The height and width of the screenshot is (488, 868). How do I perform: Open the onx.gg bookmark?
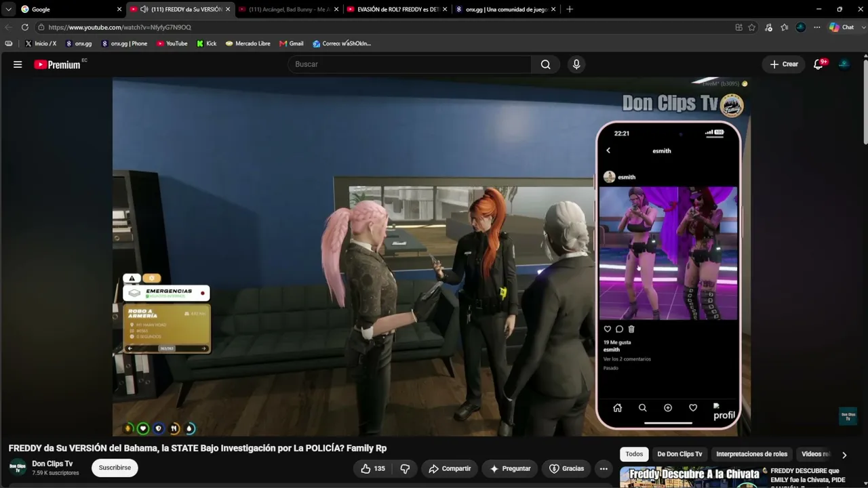pos(79,43)
